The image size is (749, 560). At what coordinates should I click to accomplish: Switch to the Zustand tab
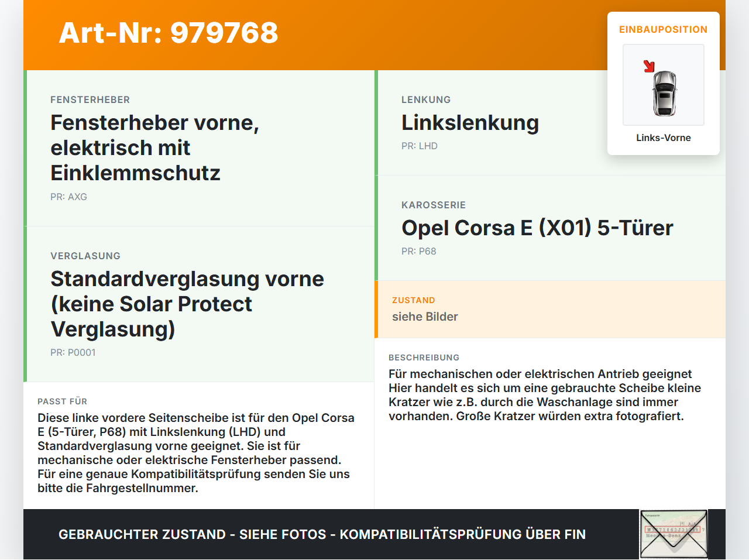pyautogui.click(x=414, y=300)
